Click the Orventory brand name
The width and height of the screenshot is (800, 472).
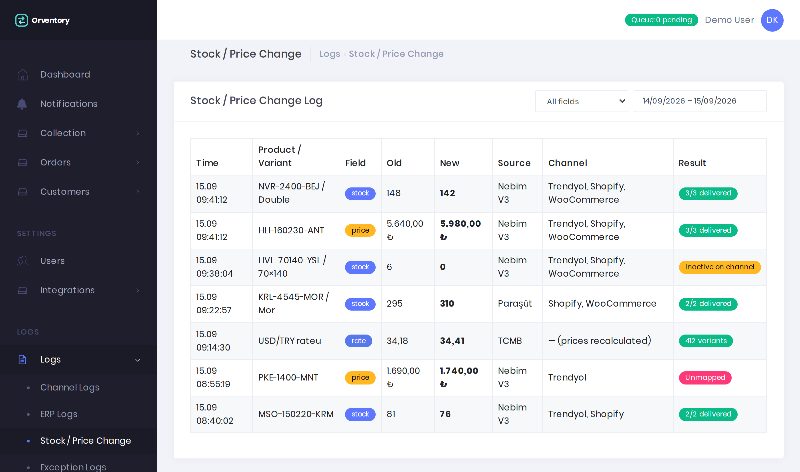coord(51,20)
